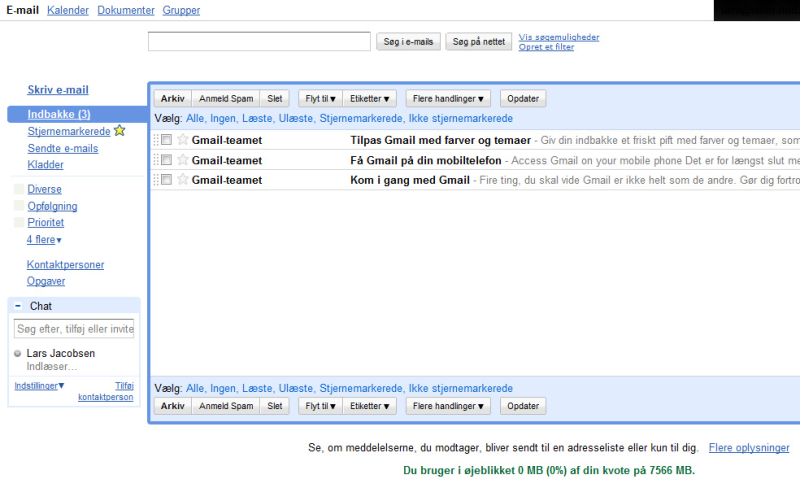
Task: Tick checkbox for 'Tilpas Gmail med farver' email
Action: (x=167, y=140)
